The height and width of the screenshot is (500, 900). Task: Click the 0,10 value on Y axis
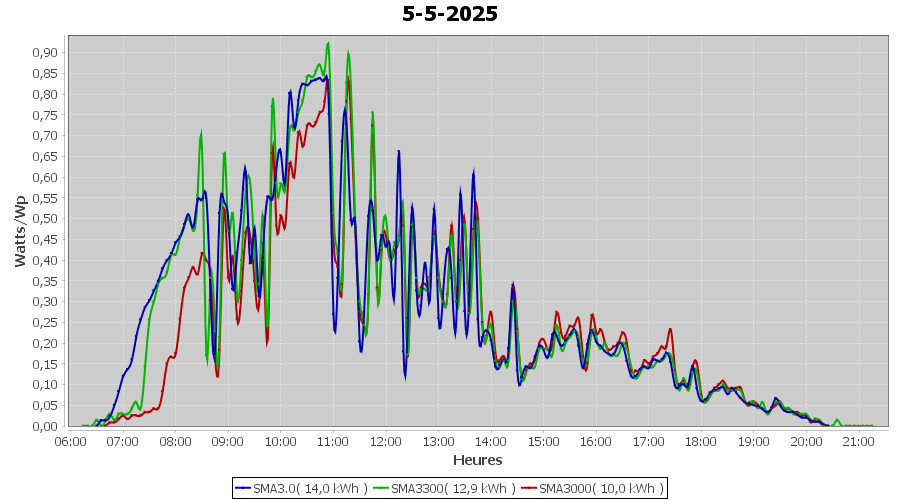point(45,385)
